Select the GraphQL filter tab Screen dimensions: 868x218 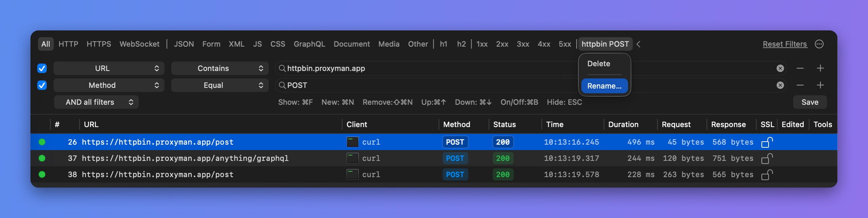[309, 44]
